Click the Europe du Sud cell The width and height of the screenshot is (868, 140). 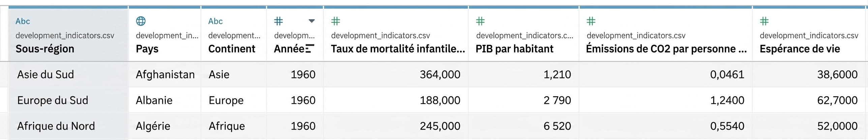click(x=53, y=100)
